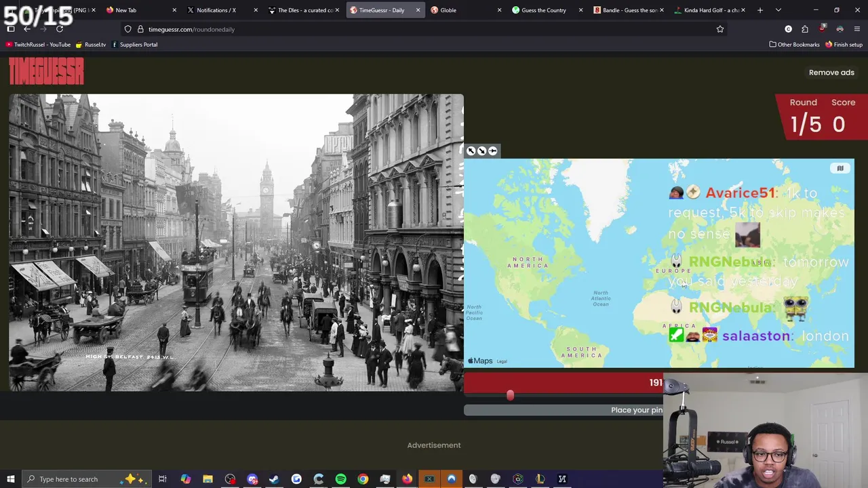Viewport: 868px width, 488px height.
Task: Enlarge the historic Belfast street photo
Action: 236,243
